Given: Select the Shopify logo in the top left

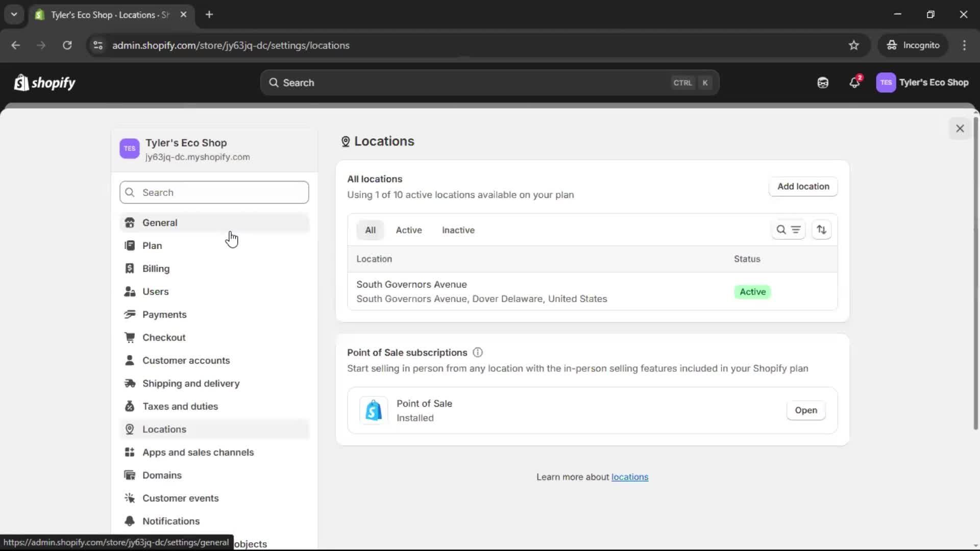Looking at the screenshot, I should [x=44, y=82].
